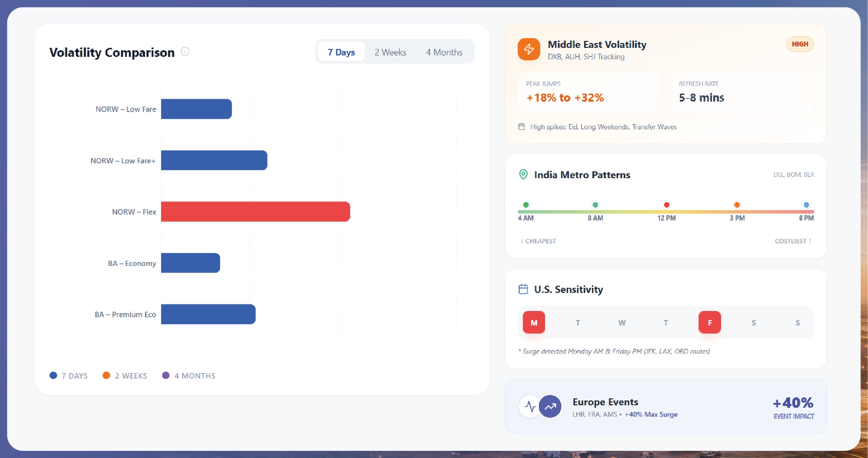Toggle the Friday day button

(x=710, y=322)
